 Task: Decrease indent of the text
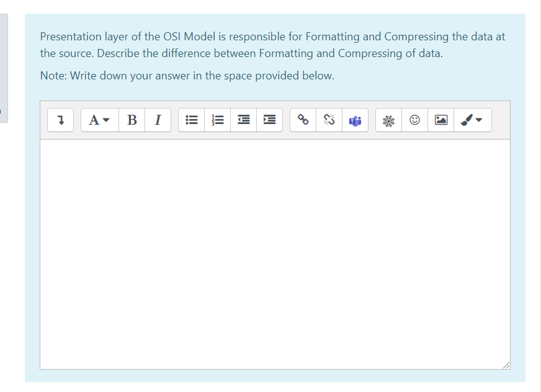click(243, 120)
